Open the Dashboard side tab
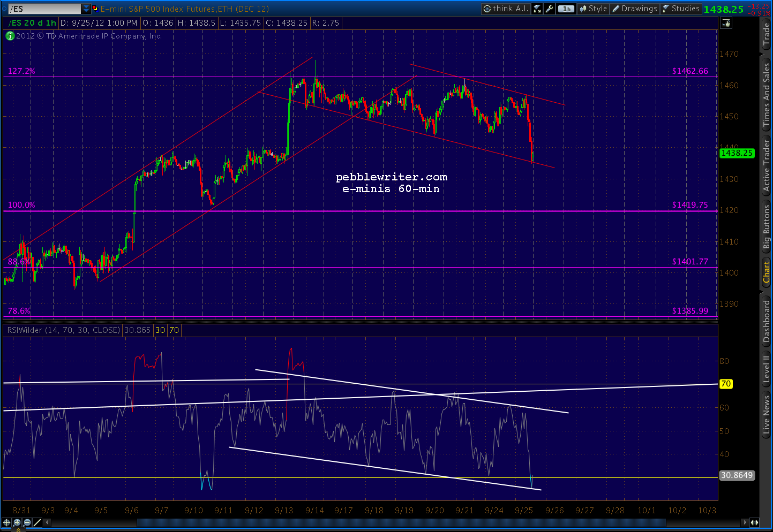 pyautogui.click(x=767, y=321)
